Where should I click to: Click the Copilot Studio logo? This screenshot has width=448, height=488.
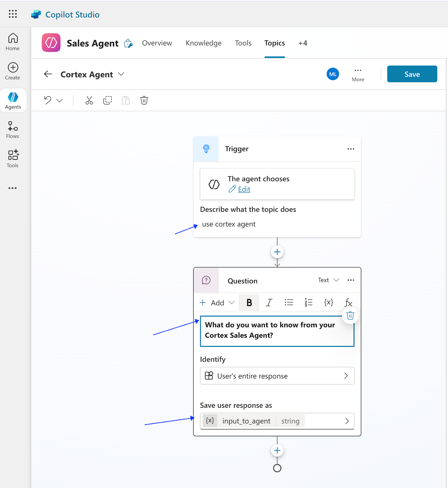coord(36,14)
